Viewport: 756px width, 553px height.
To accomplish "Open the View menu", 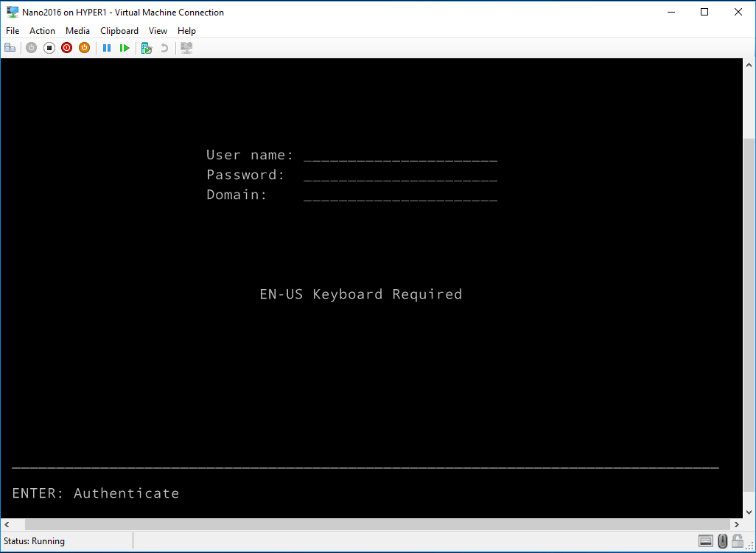I will click(158, 31).
